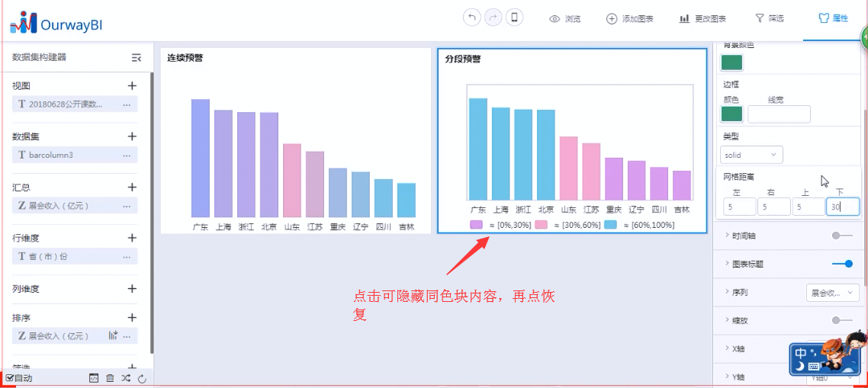Open the 筛选 filter tab
This screenshot has height=388, width=868.
pyautogui.click(x=770, y=19)
